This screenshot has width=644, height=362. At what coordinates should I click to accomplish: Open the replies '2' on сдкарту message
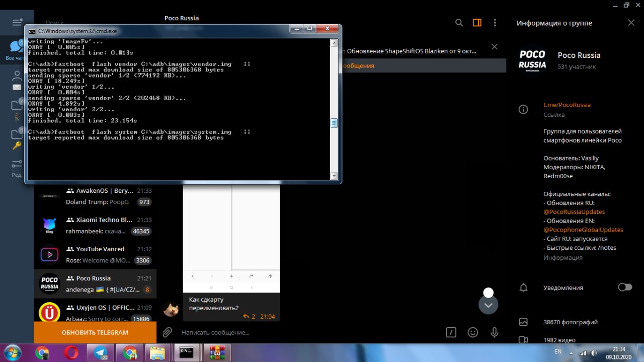pos(249,316)
